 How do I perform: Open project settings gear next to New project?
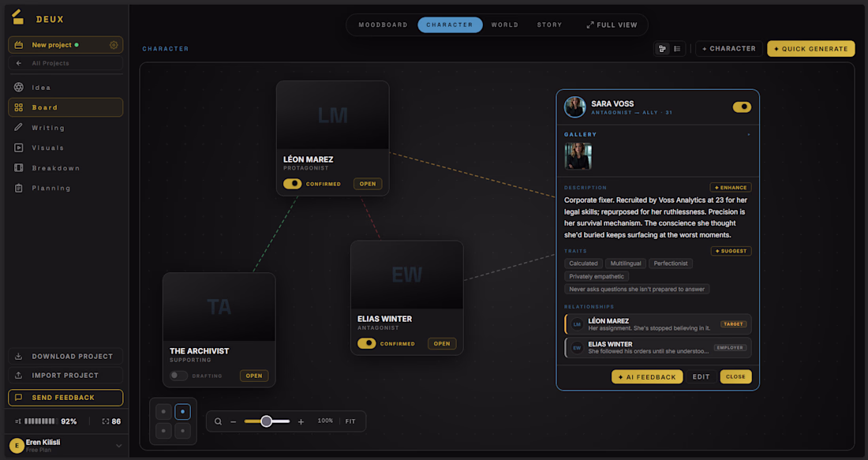[114, 45]
